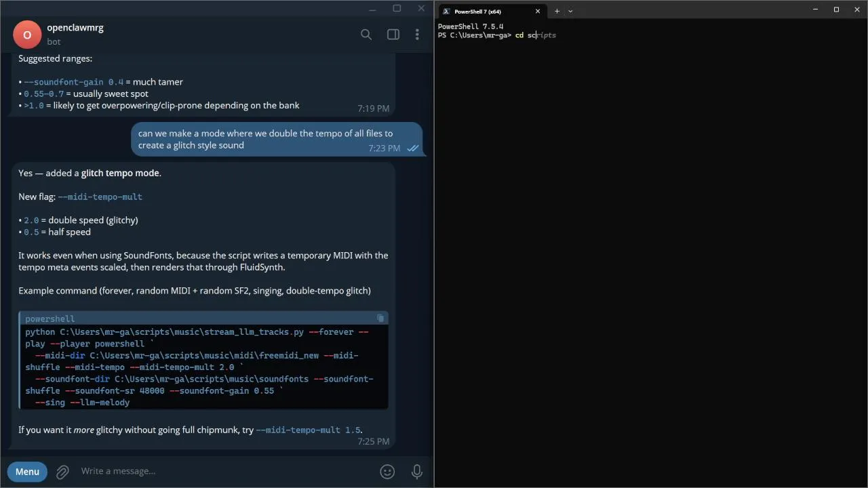Screen dimensions: 868x488
Task: Attach a file with paperclip icon
Action: click(x=62, y=472)
